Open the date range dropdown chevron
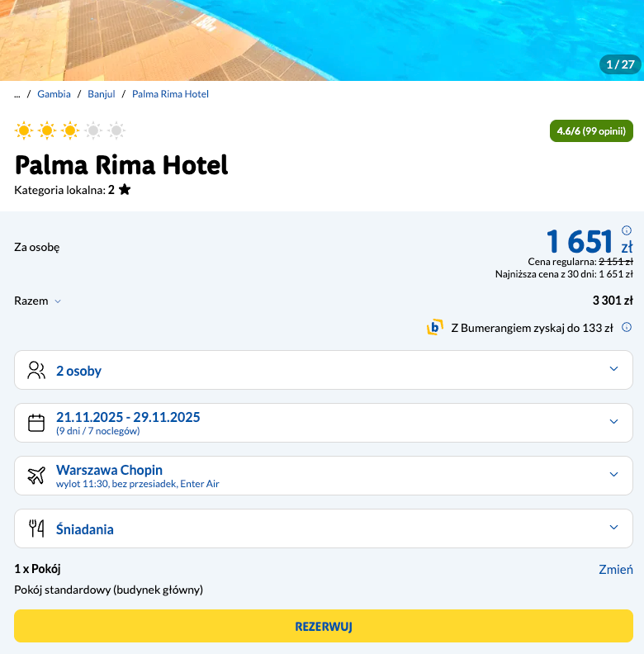The image size is (644, 654). (x=613, y=422)
